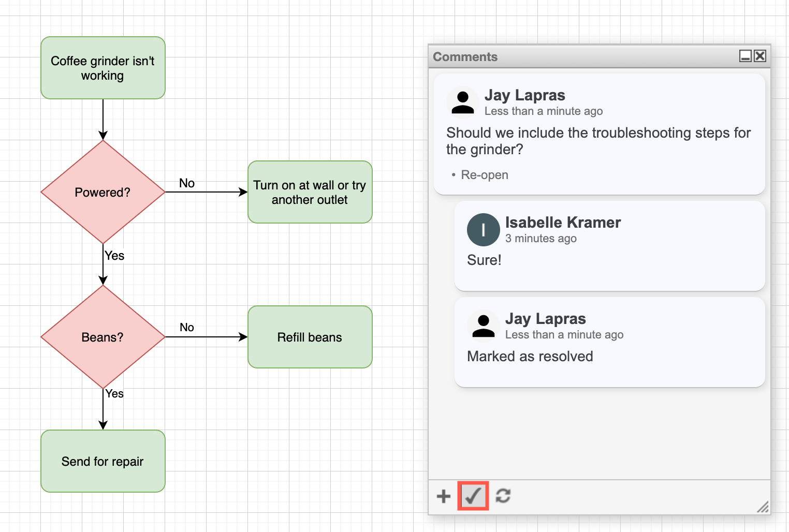Viewport: 789px width, 532px height.
Task: Click the Comments panel title bar
Action: tap(569, 56)
